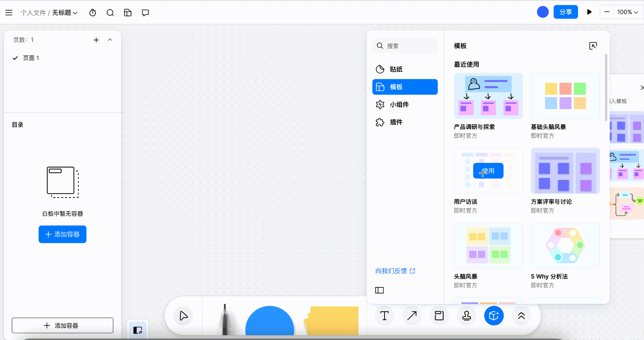
Task: Click the 搜索 search field
Action: click(405, 46)
